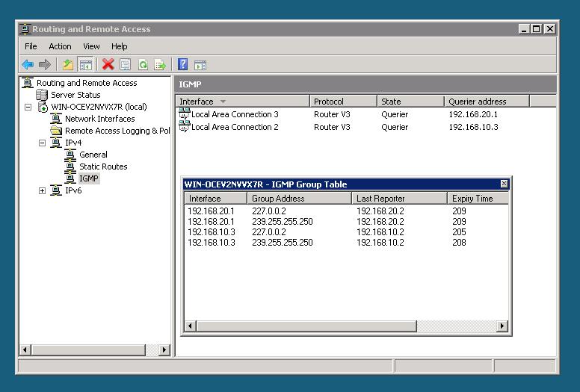This screenshot has height=392, width=580.
Task: Click the IPv6 node icon
Action: coord(56,190)
